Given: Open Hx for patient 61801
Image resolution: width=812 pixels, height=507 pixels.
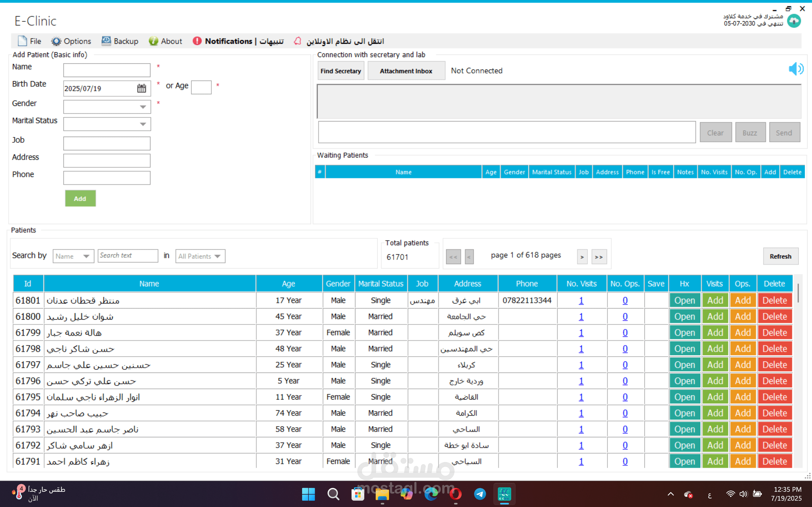Looking at the screenshot, I should click(x=684, y=301).
